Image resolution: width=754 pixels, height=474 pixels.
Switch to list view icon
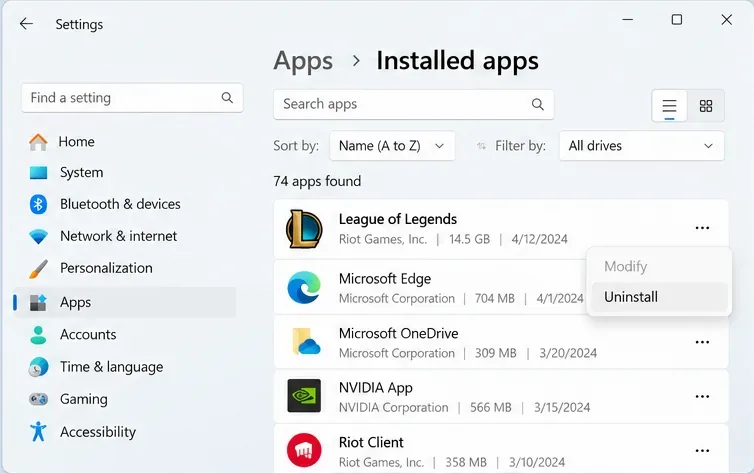[x=669, y=106]
